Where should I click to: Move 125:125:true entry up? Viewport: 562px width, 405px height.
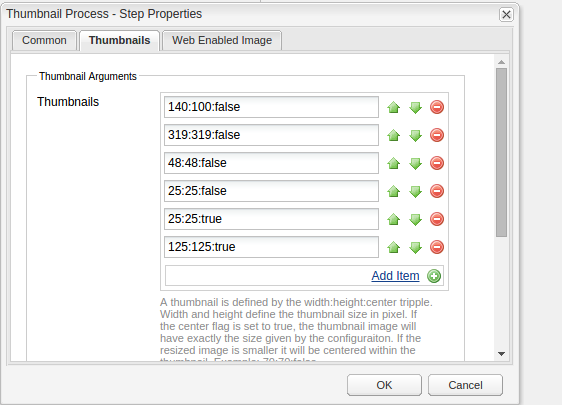pos(394,247)
